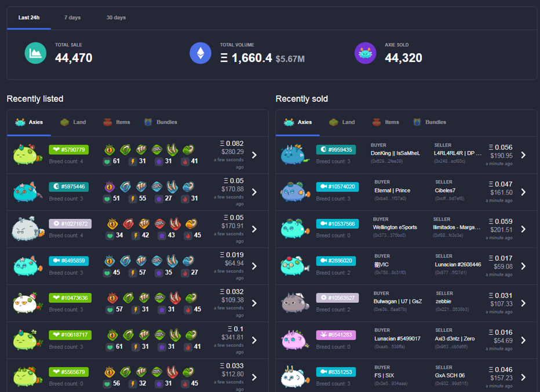This screenshot has height=392, width=540.
Task: Click the grey #10271872 ID badge
Action: (x=70, y=224)
